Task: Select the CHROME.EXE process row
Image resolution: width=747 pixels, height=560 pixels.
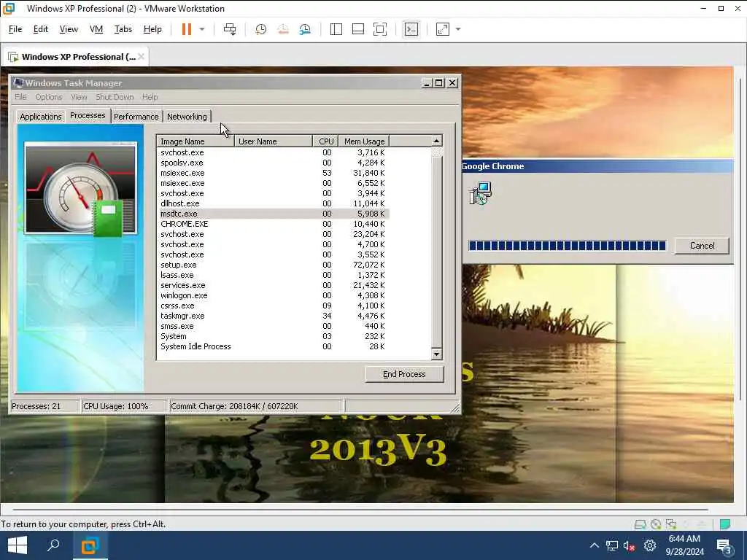Action: tap(274, 224)
